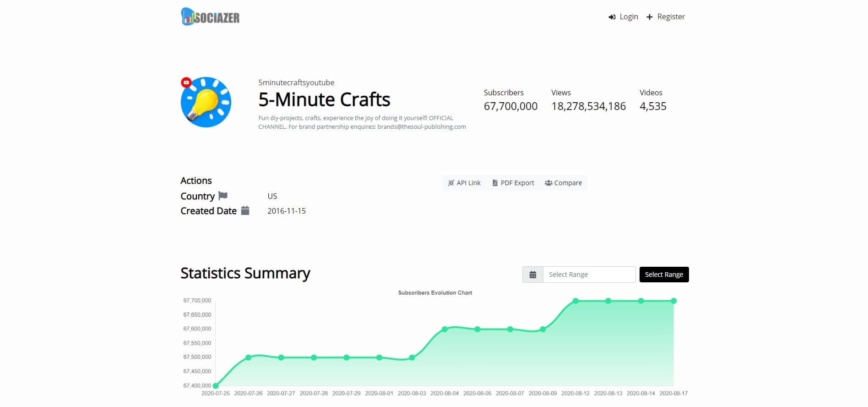Click the chart data point for 2020-07-25

tap(216, 386)
